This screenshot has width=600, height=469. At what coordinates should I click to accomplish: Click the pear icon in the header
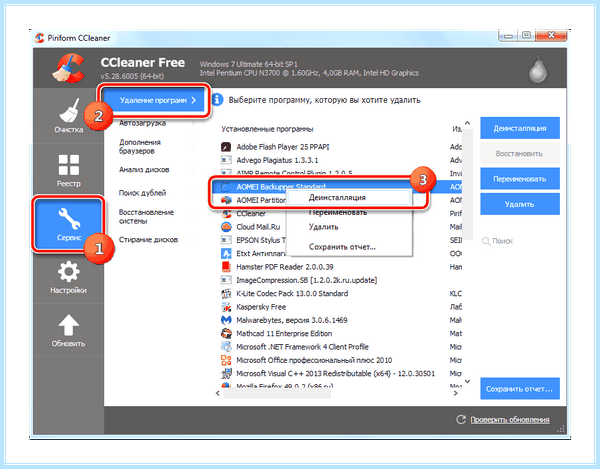click(x=538, y=70)
